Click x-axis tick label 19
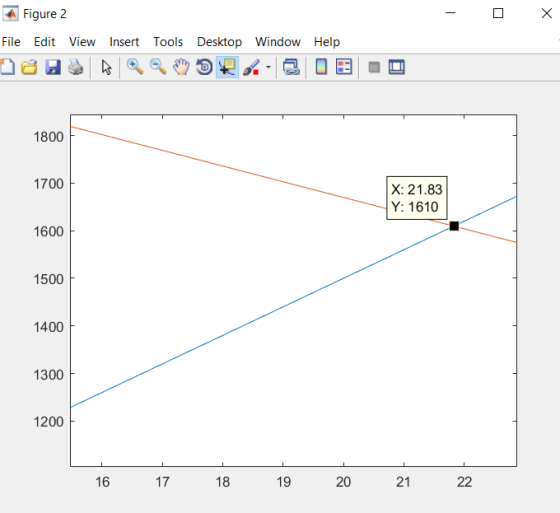Screen dimensions: 560x513 [284, 482]
